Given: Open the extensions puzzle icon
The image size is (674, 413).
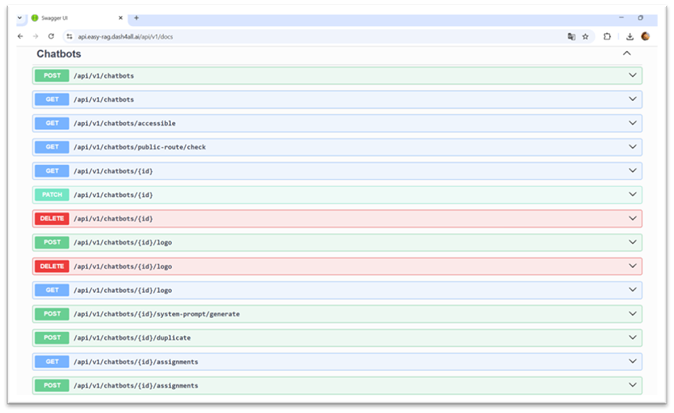Looking at the screenshot, I should pyautogui.click(x=607, y=37).
